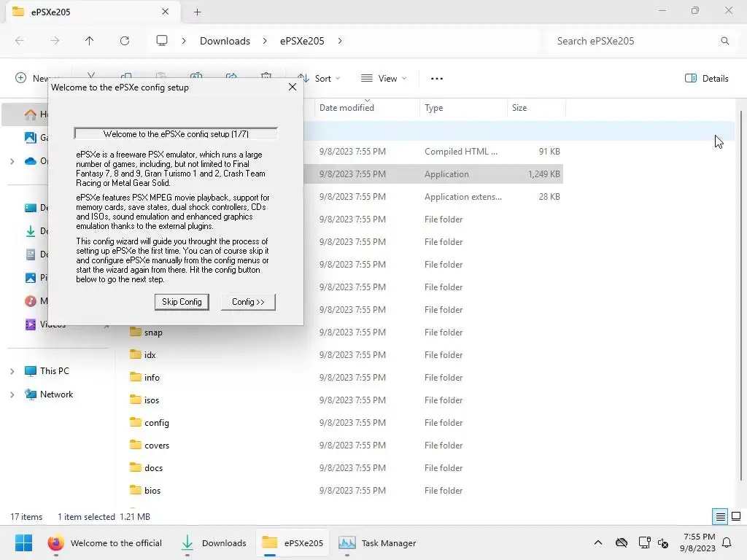Open the View dropdown
Screen dimensions: 747x560
pos(384,79)
